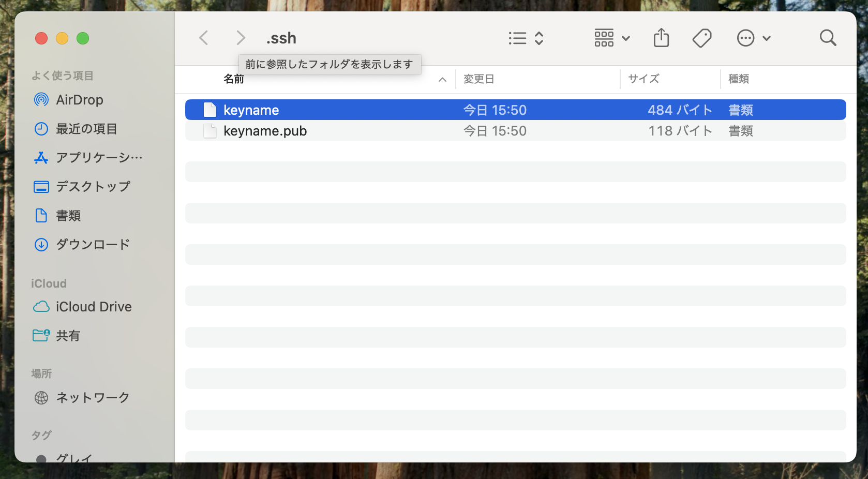Open ダウンロード in the sidebar
Image resolution: width=868 pixels, height=479 pixels.
[x=82, y=244]
